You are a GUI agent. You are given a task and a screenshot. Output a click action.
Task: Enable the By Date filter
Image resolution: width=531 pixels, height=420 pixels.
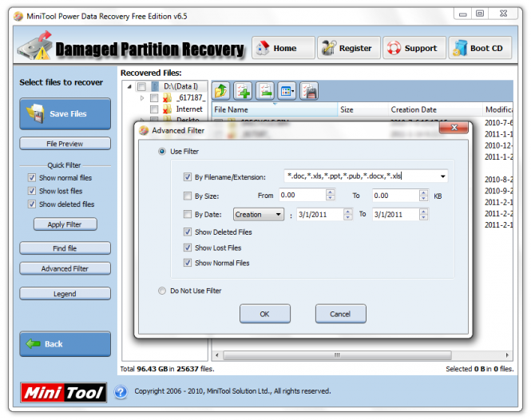[x=188, y=214]
